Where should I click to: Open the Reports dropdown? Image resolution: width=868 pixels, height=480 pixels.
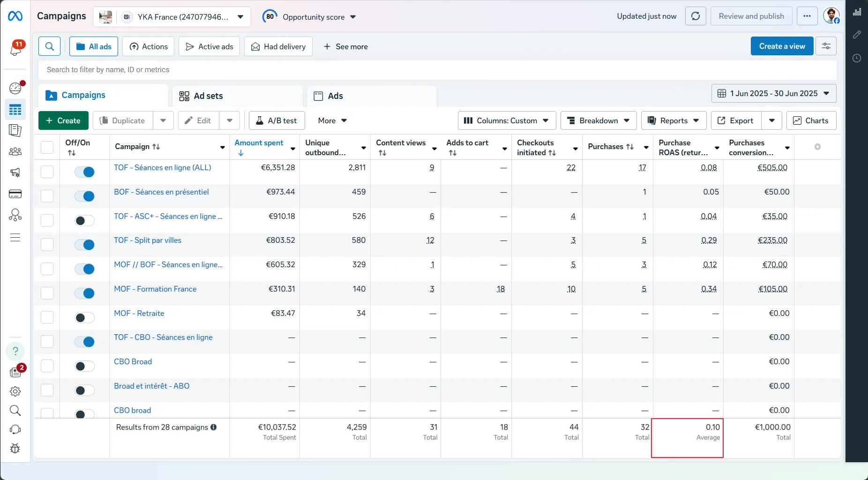673,120
